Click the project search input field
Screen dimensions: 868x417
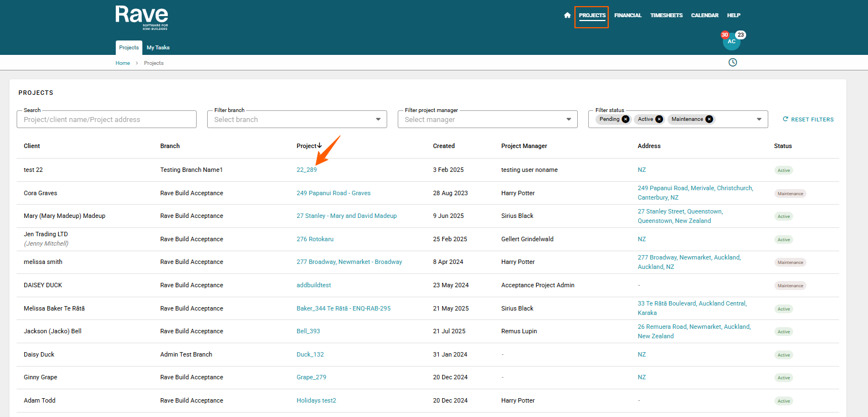(x=107, y=119)
